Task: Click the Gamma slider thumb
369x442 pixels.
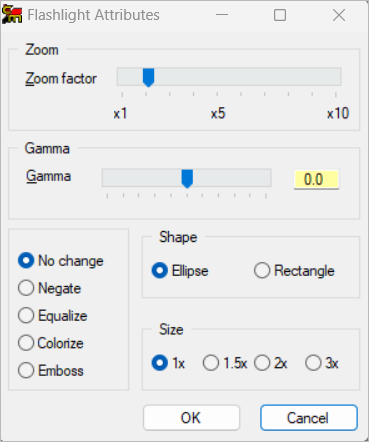Action: click(187, 179)
